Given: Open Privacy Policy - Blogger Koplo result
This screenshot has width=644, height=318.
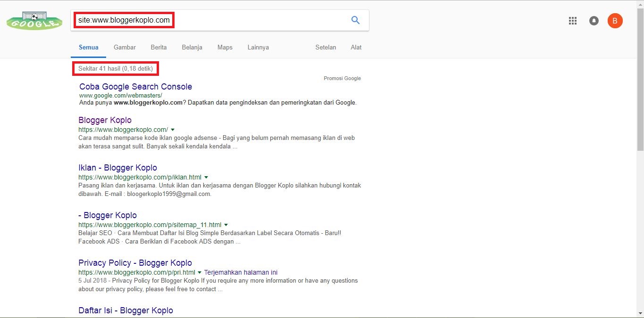Looking at the screenshot, I should tap(135, 263).
